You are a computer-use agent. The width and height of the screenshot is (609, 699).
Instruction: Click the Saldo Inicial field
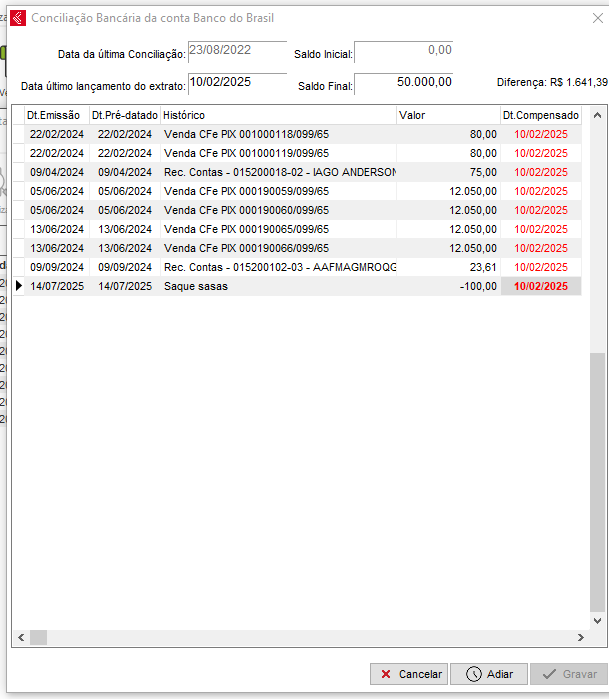[x=404, y=52]
